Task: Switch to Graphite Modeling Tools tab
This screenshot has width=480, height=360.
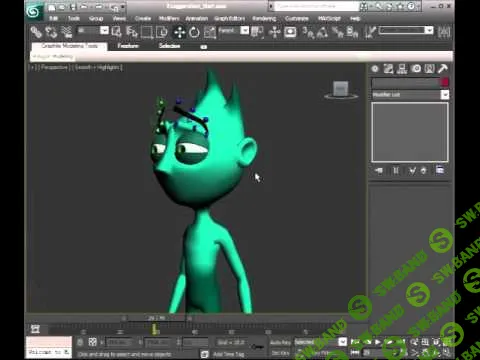Action: point(70,46)
